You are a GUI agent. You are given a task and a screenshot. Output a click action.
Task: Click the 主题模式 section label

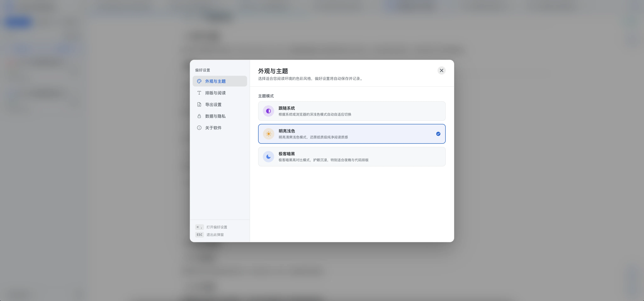tap(266, 96)
